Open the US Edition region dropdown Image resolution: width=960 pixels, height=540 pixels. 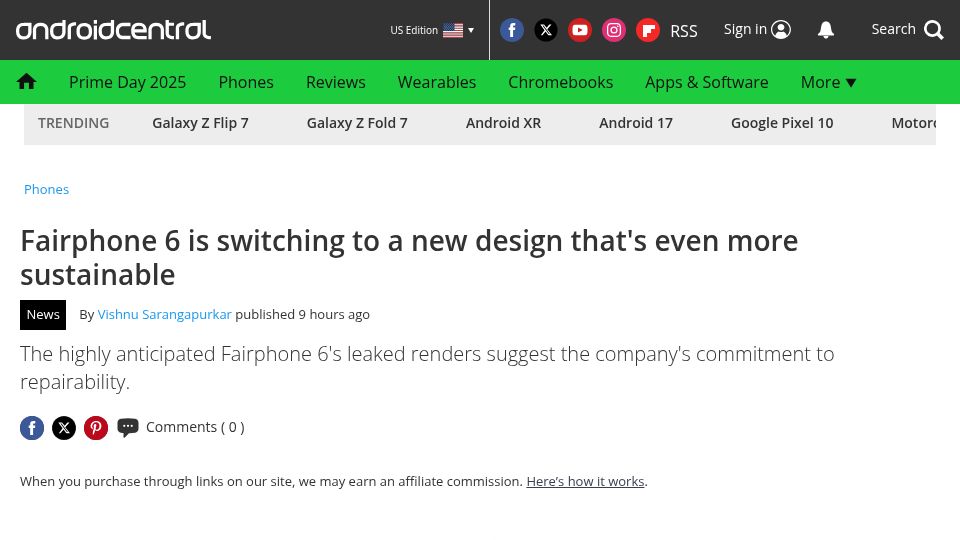(432, 30)
